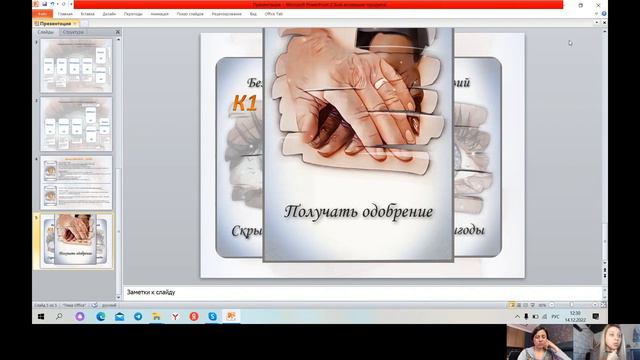Change the русский language in status bar
The width and height of the screenshot is (640, 360).
click(x=109, y=305)
